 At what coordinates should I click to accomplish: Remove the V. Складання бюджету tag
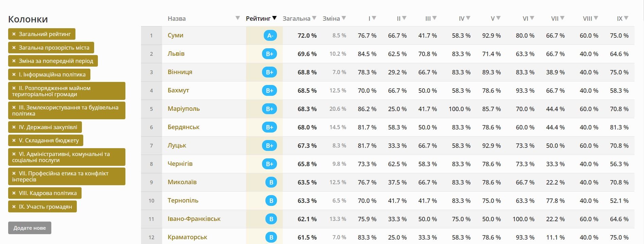[14, 140]
